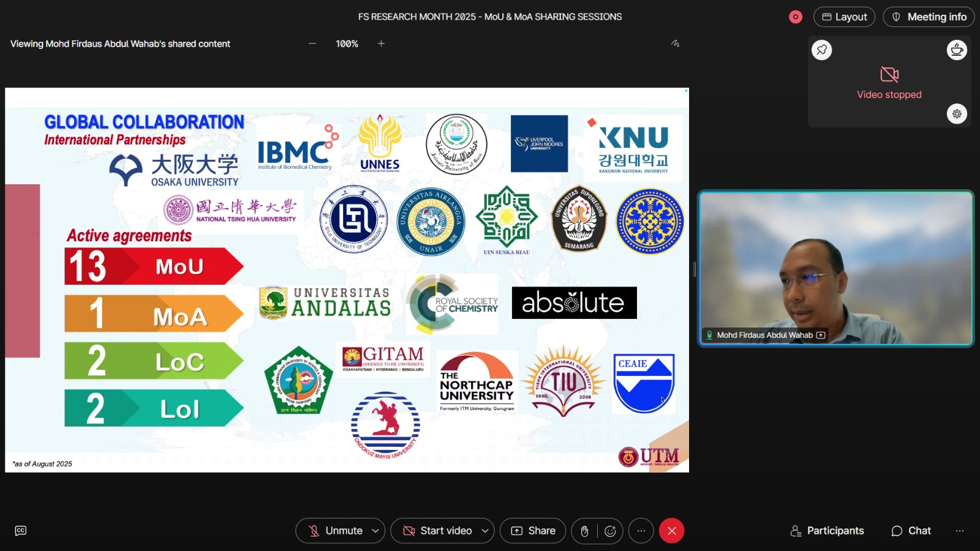Unmute the microphone

coord(336,531)
